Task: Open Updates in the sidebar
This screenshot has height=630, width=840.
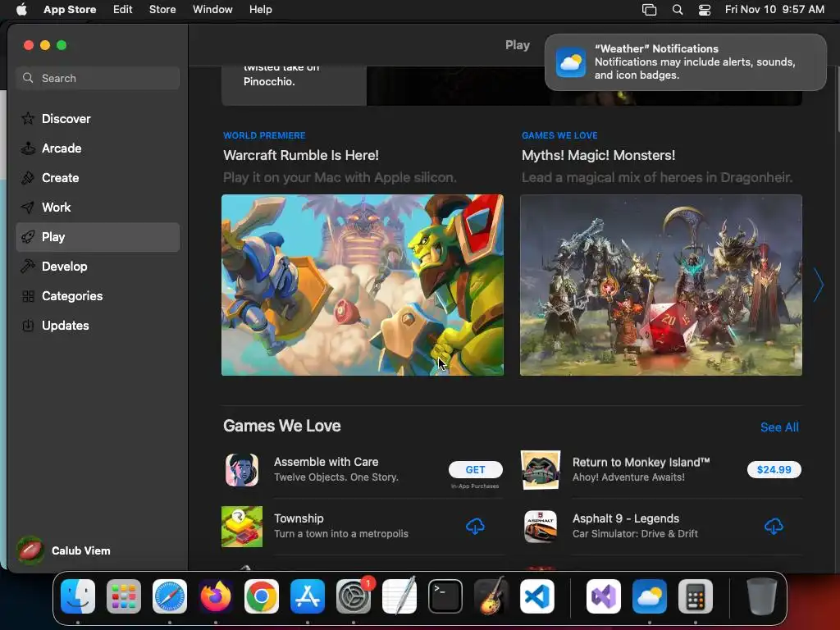Action: 98,325
